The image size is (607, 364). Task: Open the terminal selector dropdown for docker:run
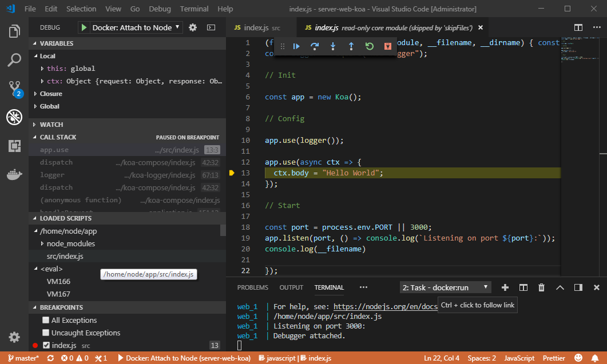(x=446, y=287)
